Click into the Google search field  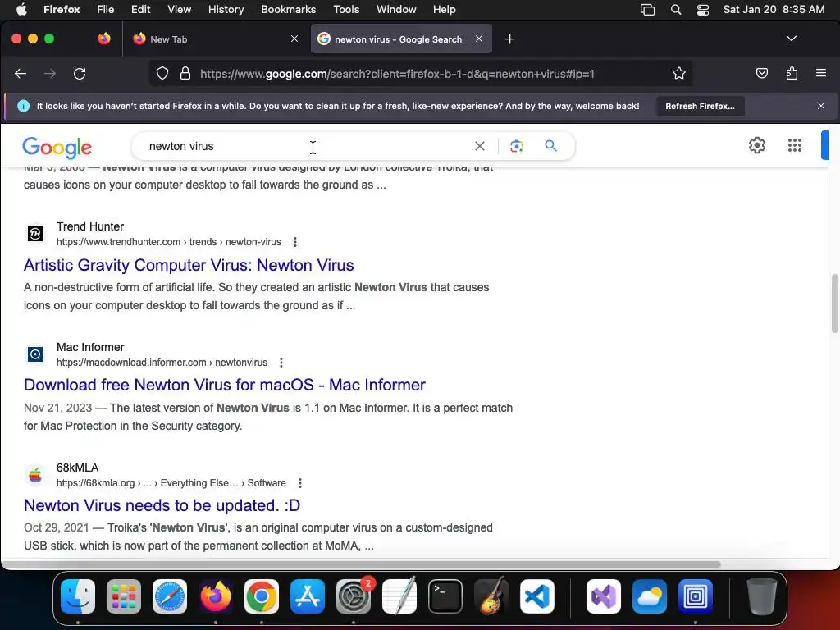point(305,146)
